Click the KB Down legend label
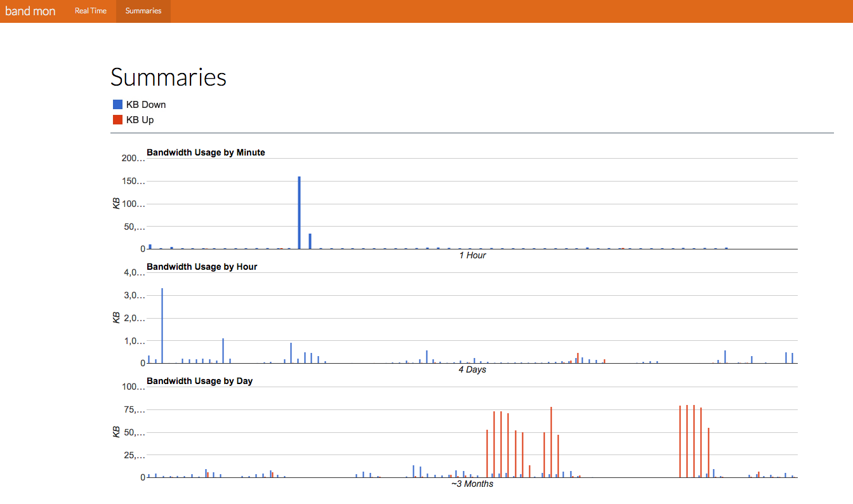853x504 pixels. point(146,105)
